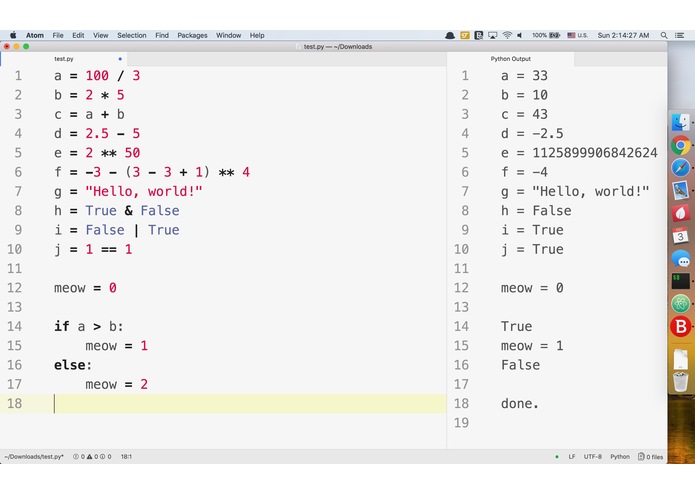Click 'True & False' expression on line 8
The image size is (695, 494).
tap(133, 210)
